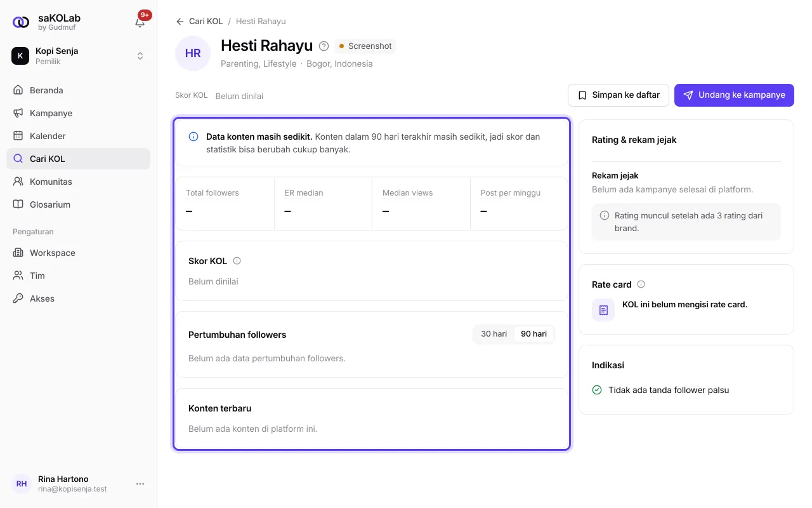The height and width of the screenshot is (508, 812).
Task: Click the "Konten terbaru" heading
Action: click(220, 408)
